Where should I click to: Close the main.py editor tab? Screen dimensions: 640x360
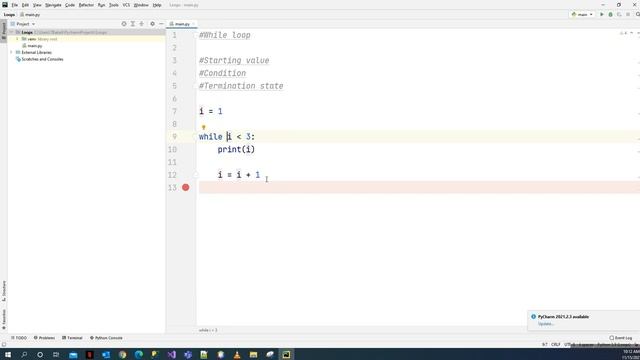pos(193,24)
